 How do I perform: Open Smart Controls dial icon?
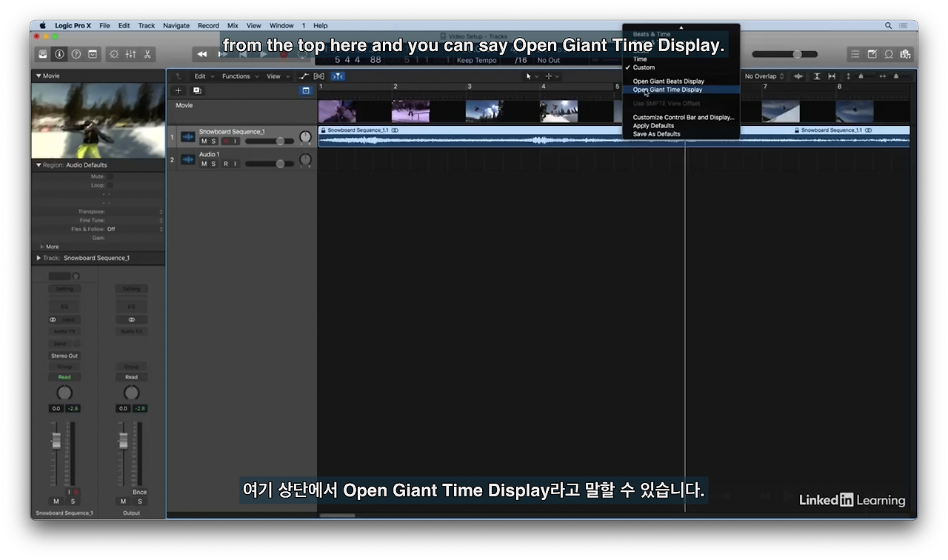[114, 54]
